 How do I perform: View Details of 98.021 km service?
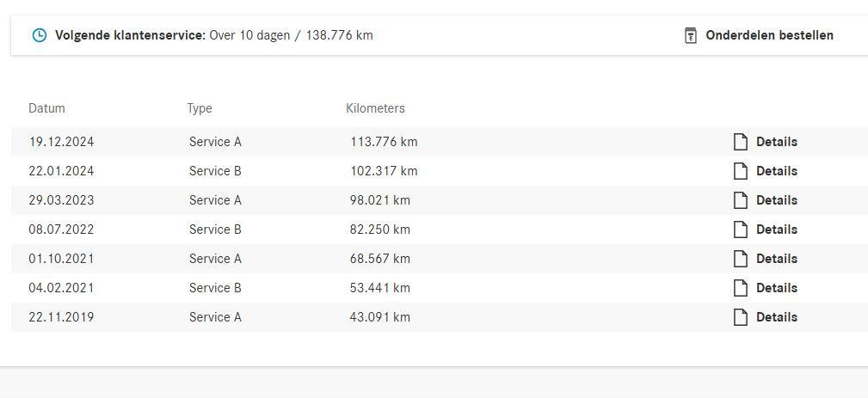(x=777, y=200)
